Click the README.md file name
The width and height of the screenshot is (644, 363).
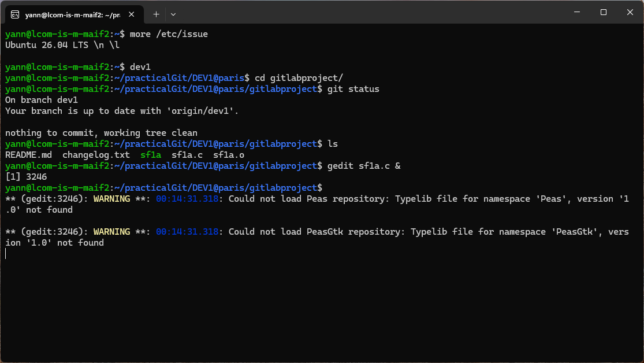point(29,155)
